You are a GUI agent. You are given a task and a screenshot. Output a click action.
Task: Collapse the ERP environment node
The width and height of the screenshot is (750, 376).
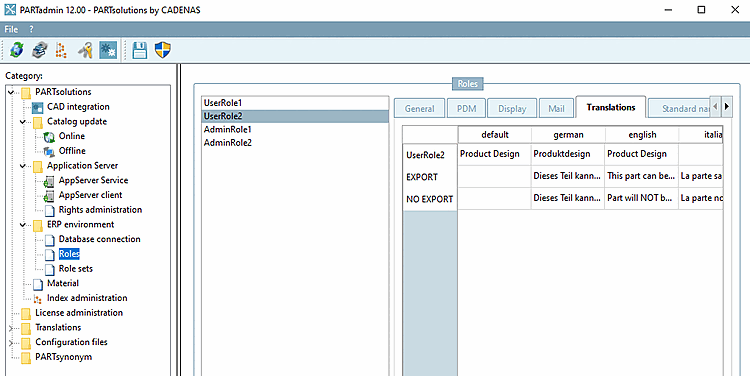coord(22,225)
